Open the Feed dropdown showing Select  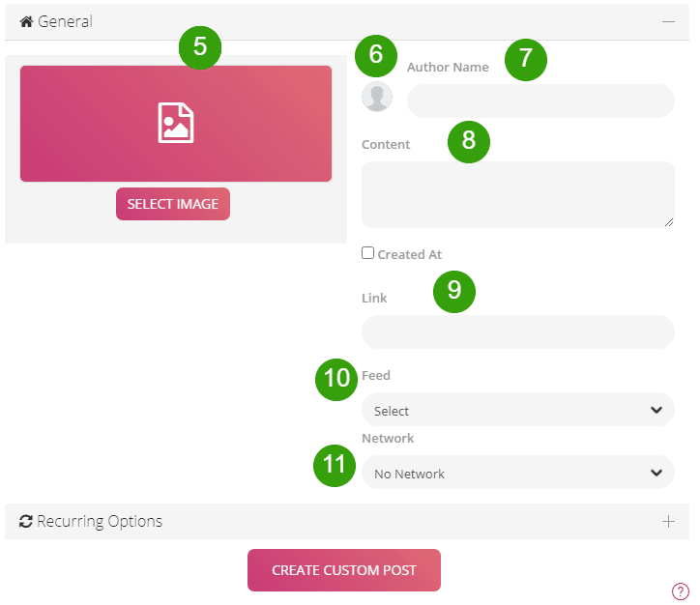click(503, 410)
